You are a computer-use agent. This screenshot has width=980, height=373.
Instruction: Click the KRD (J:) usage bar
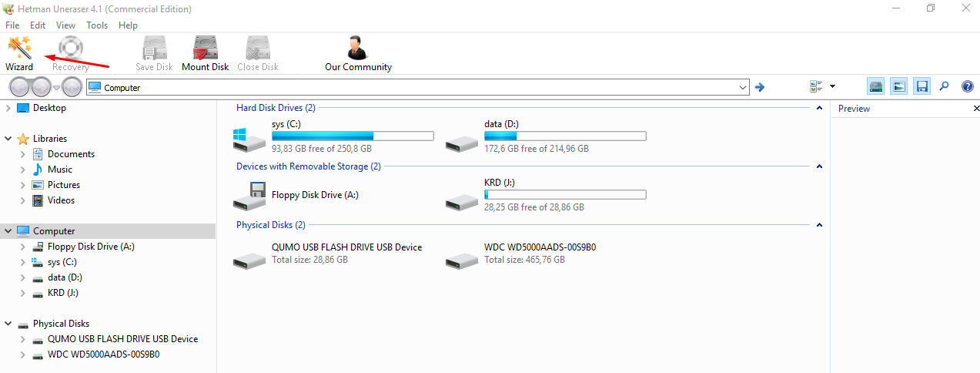565,195
